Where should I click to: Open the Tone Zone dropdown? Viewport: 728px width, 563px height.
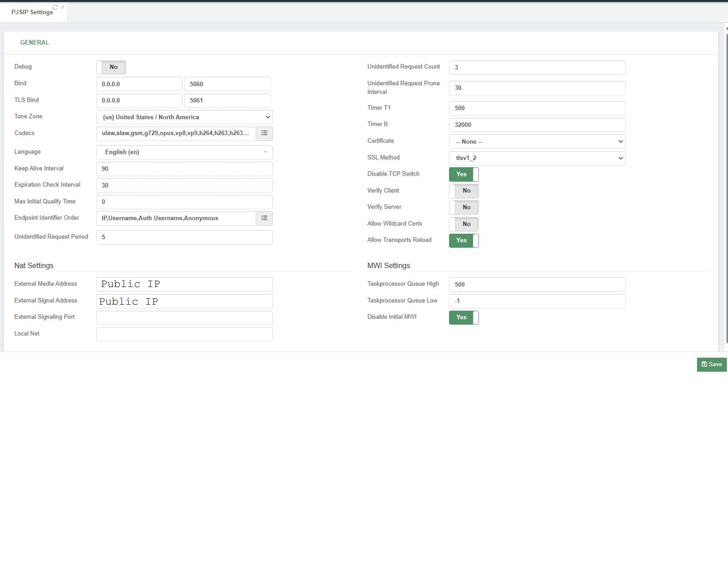(x=184, y=117)
